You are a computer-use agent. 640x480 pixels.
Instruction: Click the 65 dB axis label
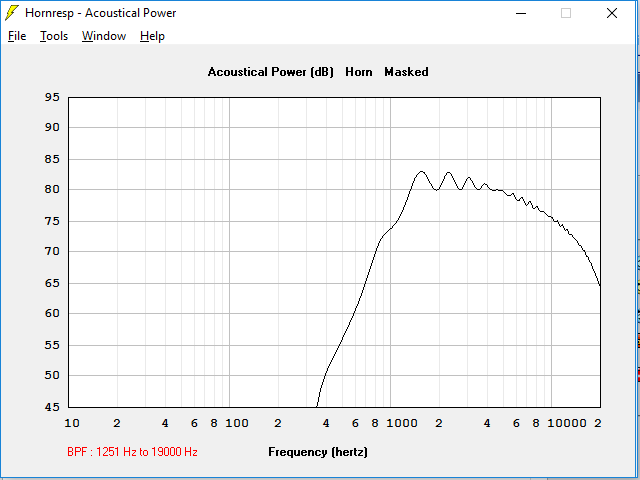click(x=52, y=283)
